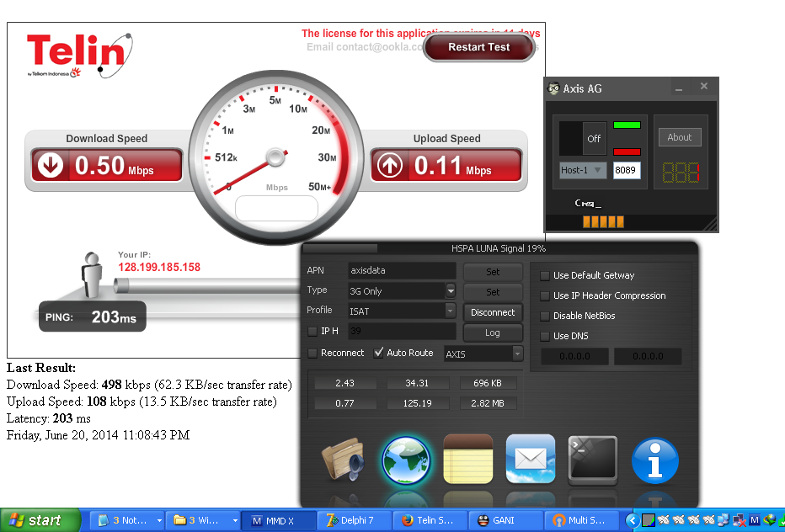Enable the Reconnect checkbox
This screenshot has height=532, width=785.
coord(312,354)
